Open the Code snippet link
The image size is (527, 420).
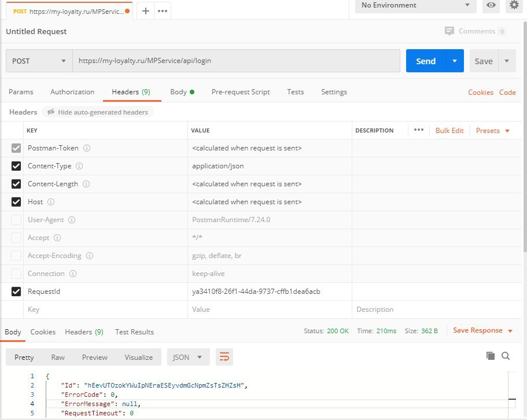pos(507,93)
